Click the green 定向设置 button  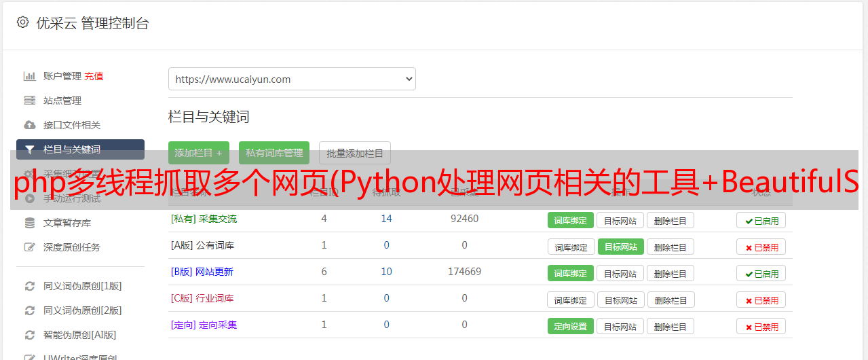[571, 326]
